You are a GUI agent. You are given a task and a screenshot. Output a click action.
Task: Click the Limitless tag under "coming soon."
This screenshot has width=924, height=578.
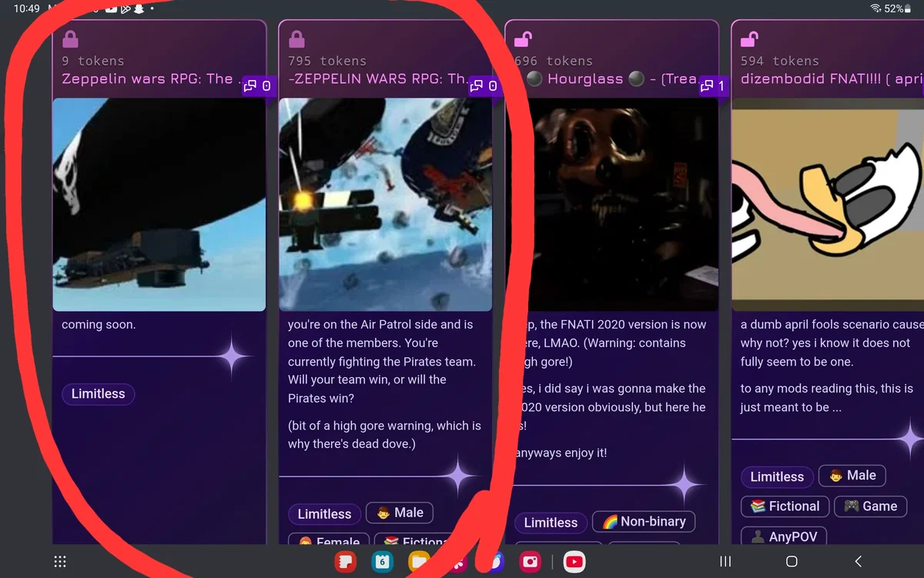pos(98,394)
